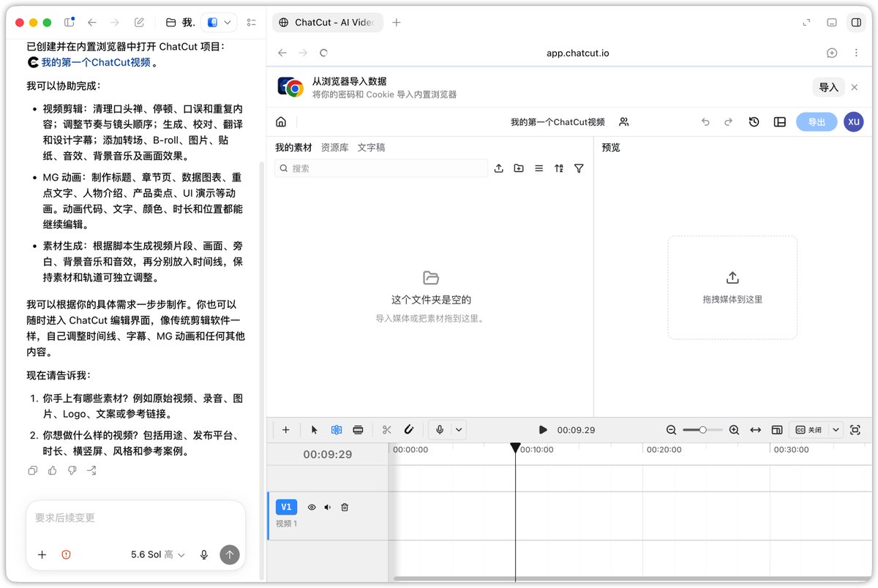Toggle the blue smart edit tool
This screenshot has height=588, width=878.
click(337, 430)
